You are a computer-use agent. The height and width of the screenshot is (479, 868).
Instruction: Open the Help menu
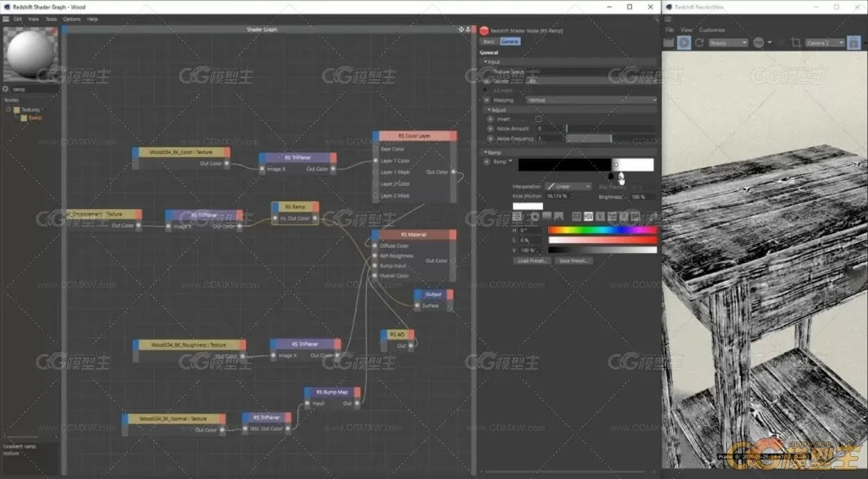[92, 19]
